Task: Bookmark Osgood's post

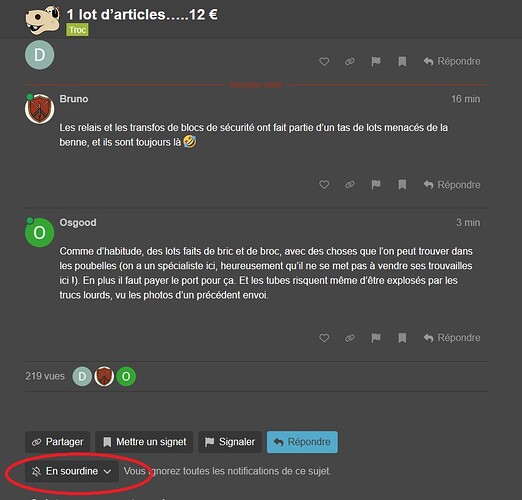Action: tap(402, 338)
